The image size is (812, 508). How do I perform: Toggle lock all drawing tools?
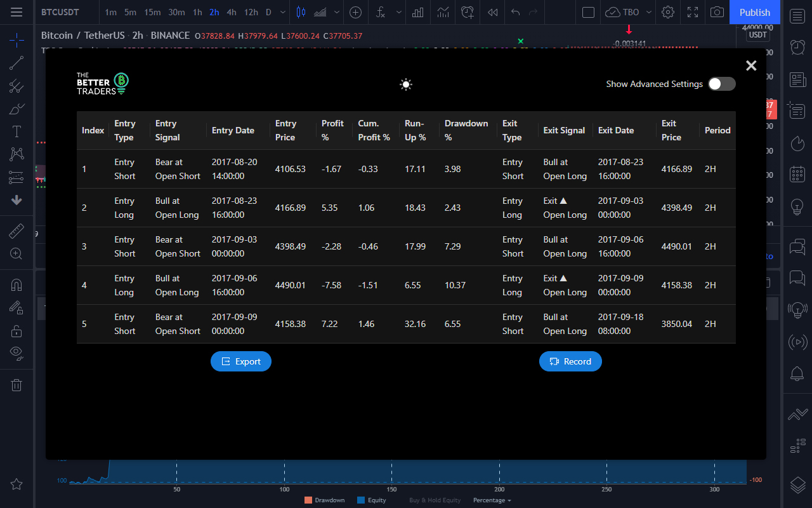pos(16,331)
